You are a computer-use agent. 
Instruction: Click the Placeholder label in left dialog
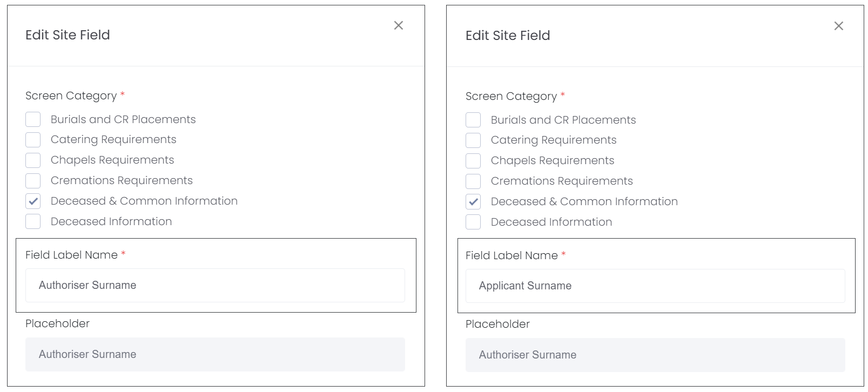[57, 323]
